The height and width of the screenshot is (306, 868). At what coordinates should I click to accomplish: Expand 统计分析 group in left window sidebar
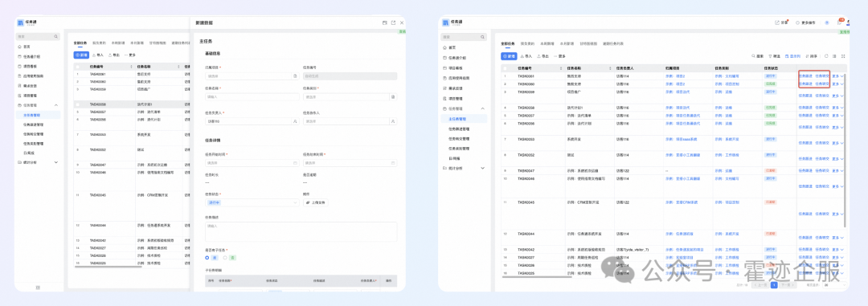[56, 162]
